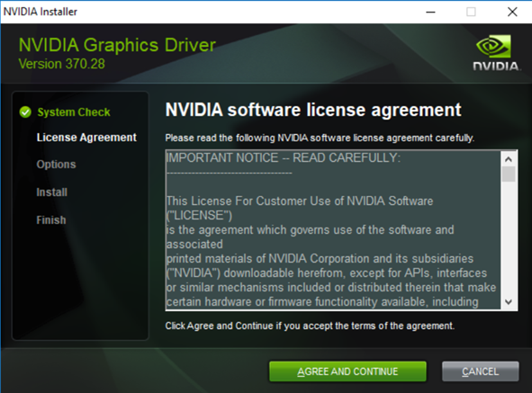
Task: Click the disabled maximize window button
Action: 471,12
